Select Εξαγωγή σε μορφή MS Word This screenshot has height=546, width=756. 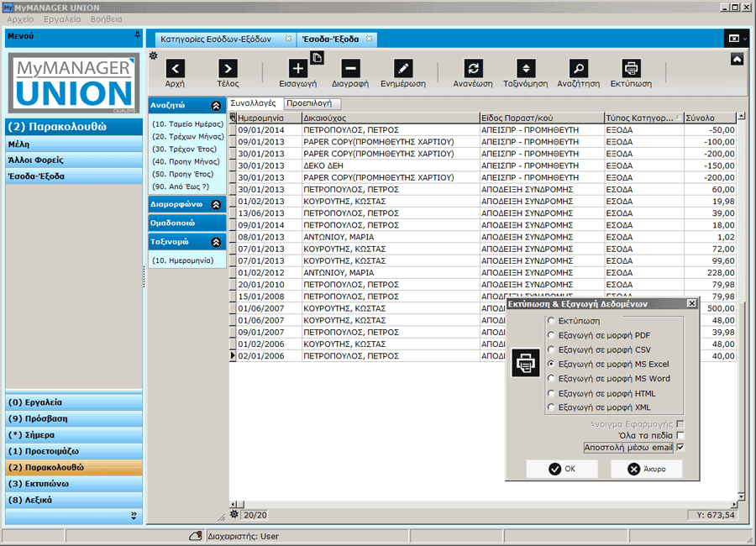[551, 379]
